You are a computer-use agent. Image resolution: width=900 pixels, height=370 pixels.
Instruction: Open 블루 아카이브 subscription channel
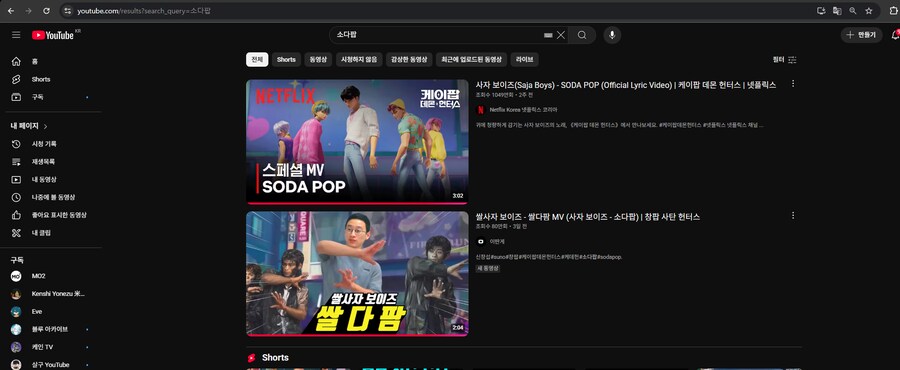click(x=50, y=329)
